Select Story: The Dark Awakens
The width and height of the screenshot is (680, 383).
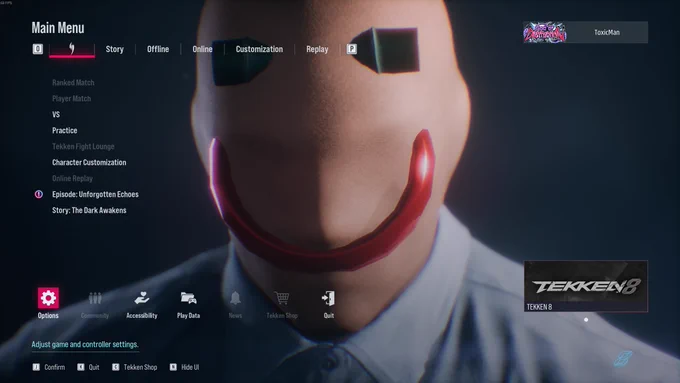(x=89, y=210)
